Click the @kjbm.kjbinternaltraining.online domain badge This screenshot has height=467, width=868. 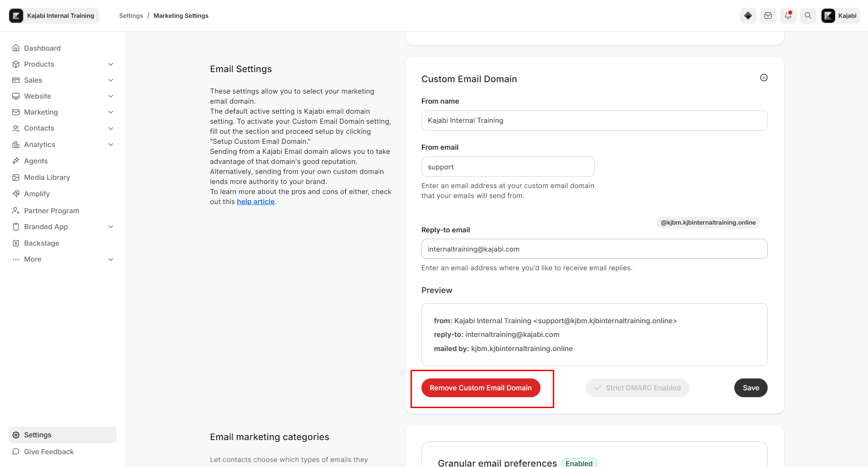click(x=708, y=222)
